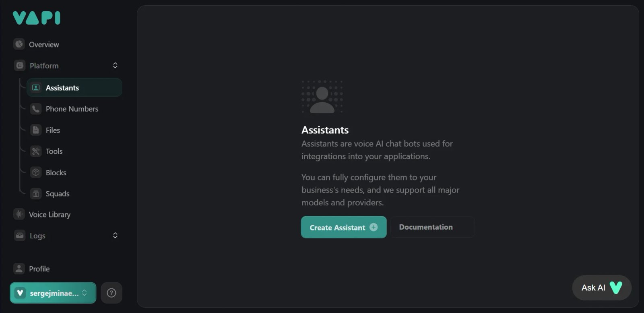Open the sergejminae account switcher dropdown

53,293
